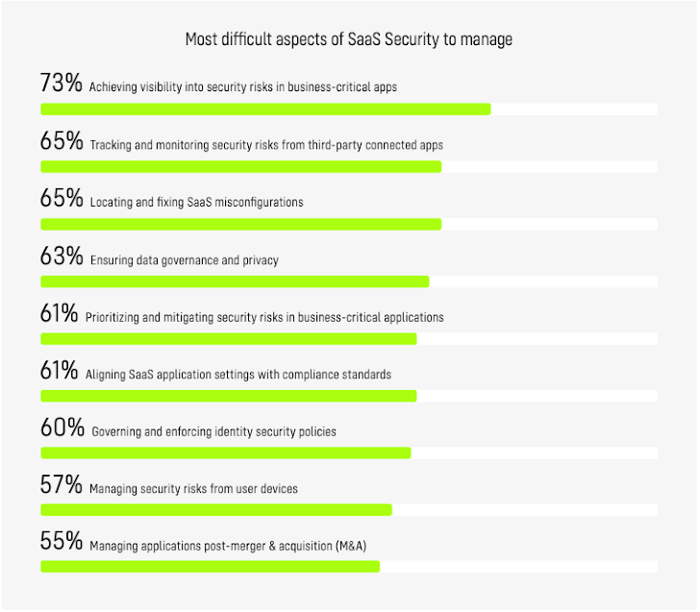
Task: Click the green bar under identity security policies
Action: [x=225, y=453]
